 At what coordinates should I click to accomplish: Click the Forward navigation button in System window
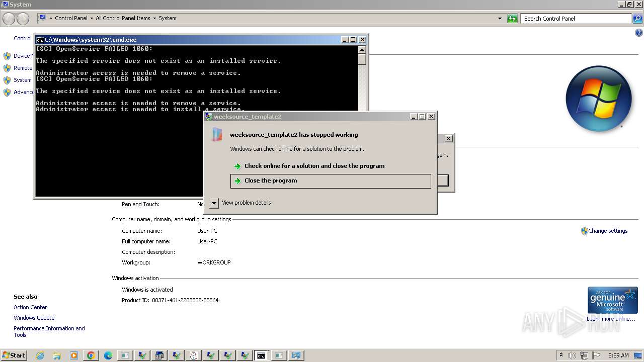coord(23,19)
